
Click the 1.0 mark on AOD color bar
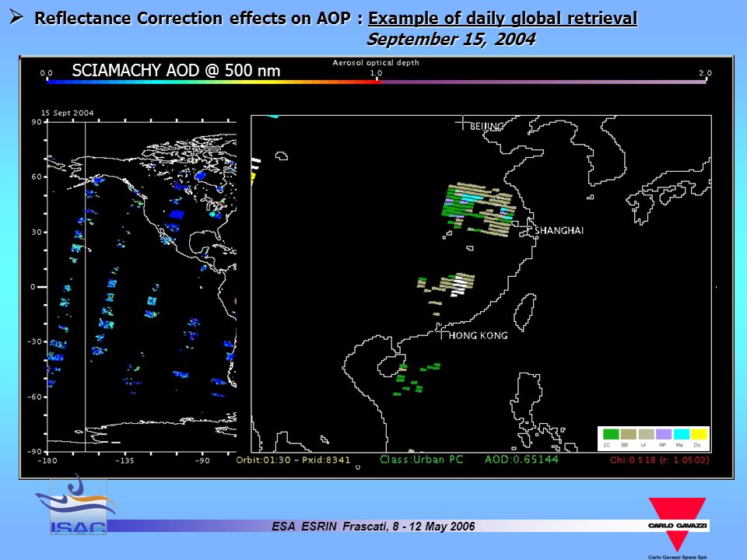[x=377, y=74]
